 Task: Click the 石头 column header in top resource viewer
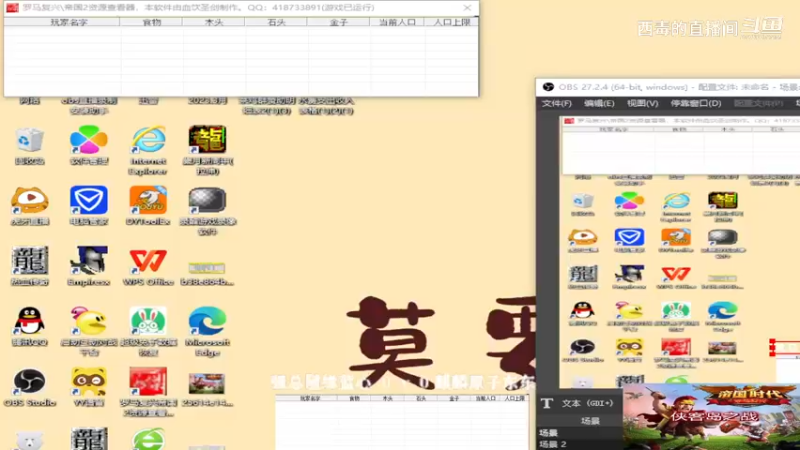276,22
